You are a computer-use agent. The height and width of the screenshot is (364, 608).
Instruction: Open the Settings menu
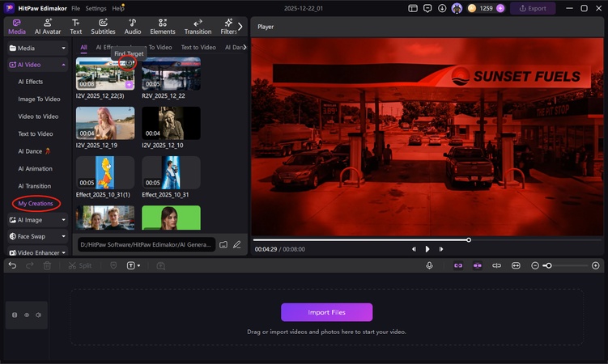coord(96,8)
